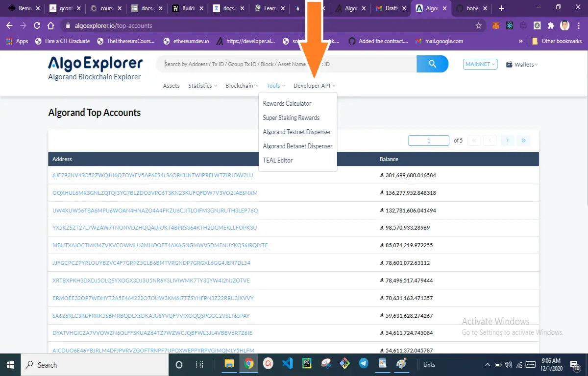Screen dimensions: 588x376
Task: Expand the Wallets dropdown
Action: pos(522,65)
